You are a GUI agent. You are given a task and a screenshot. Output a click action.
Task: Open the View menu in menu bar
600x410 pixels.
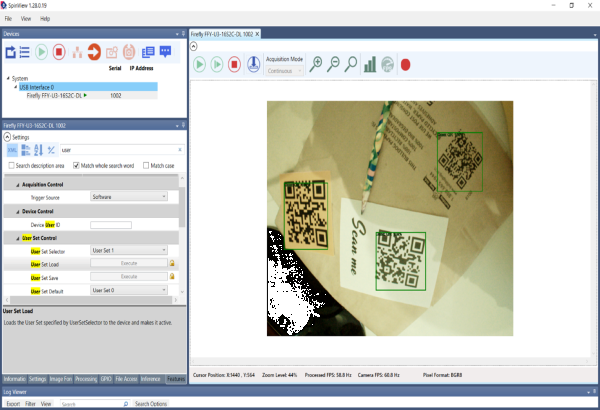(x=26, y=18)
